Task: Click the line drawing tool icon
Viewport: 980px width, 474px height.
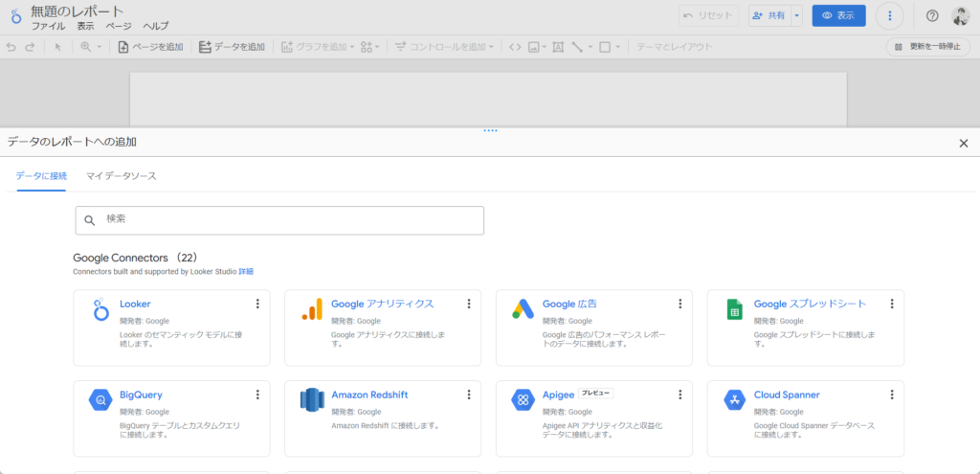Action: (577, 47)
